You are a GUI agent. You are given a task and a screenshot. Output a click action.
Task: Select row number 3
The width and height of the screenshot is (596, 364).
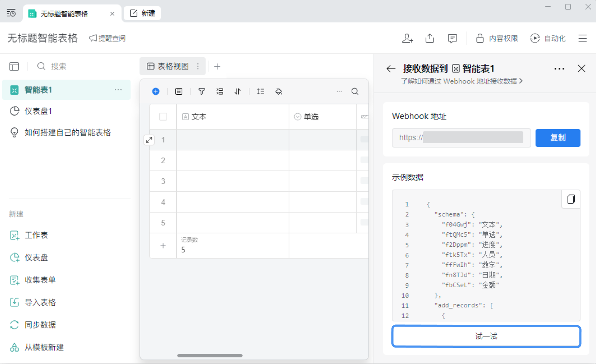(x=163, y=181)
